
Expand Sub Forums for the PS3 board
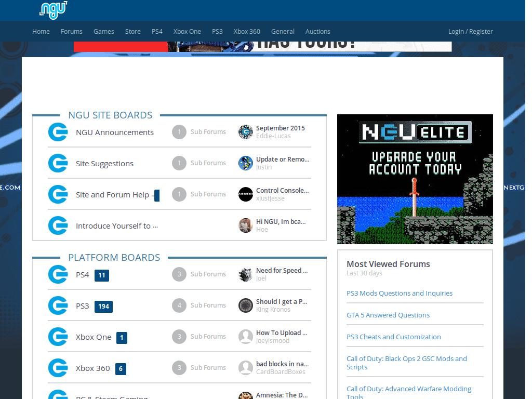199,305
